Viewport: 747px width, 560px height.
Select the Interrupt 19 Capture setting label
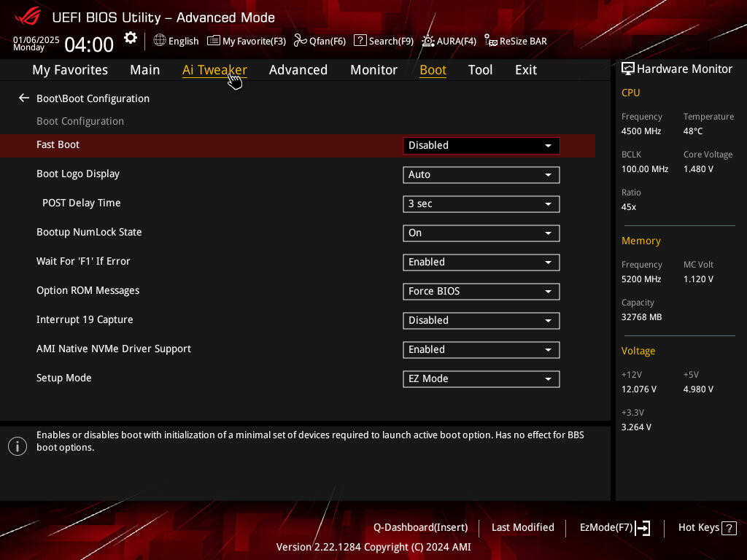click(x=85, y=320)
